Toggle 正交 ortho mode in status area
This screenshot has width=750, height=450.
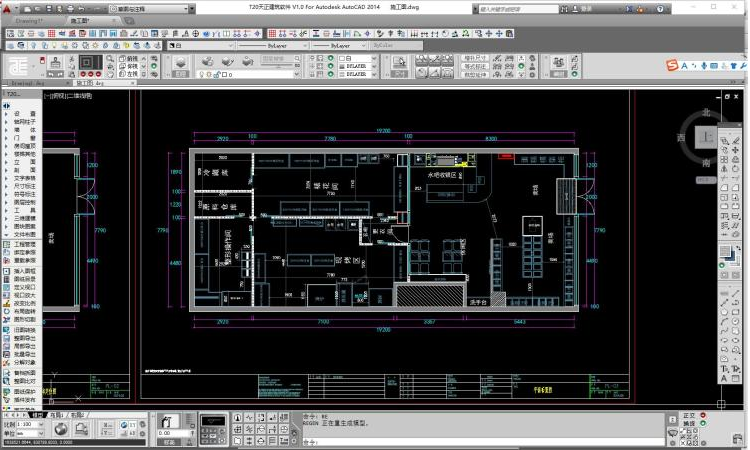[695, 416]
